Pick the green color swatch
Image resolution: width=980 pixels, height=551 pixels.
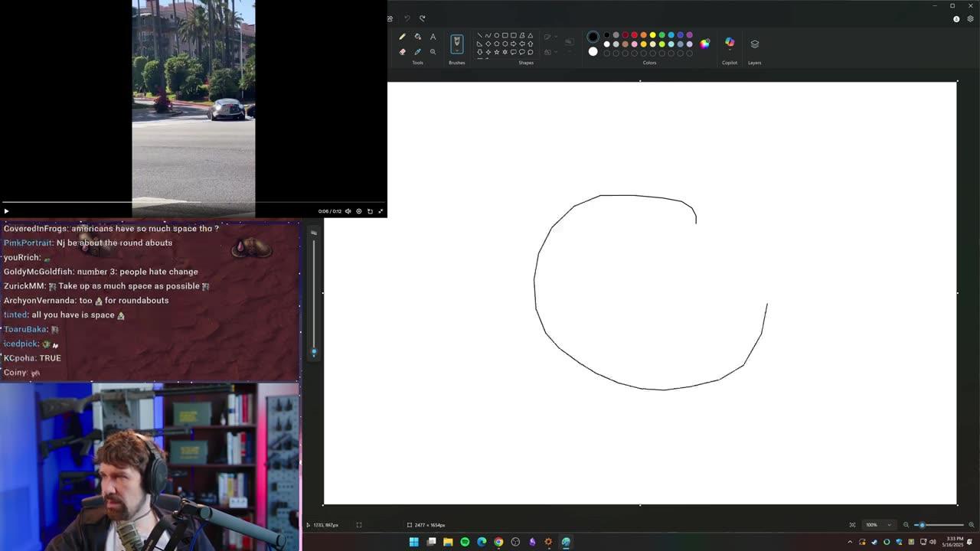tap(661, 35)
